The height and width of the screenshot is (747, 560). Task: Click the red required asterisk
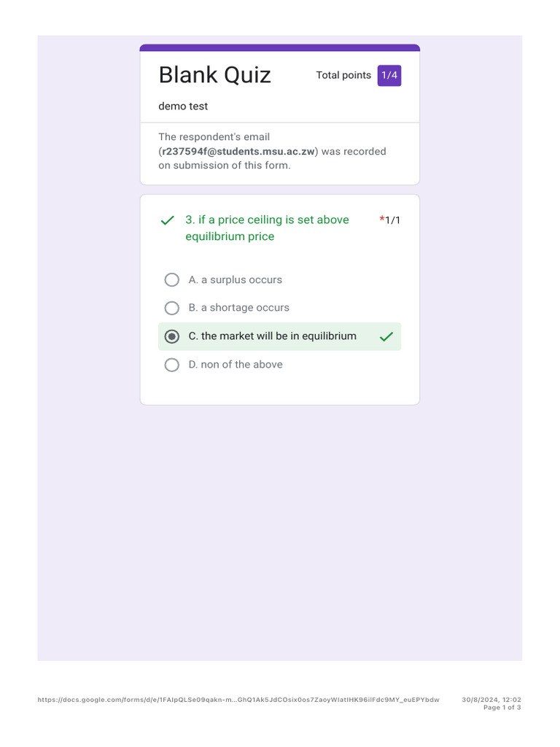click(x=382, y=220)
